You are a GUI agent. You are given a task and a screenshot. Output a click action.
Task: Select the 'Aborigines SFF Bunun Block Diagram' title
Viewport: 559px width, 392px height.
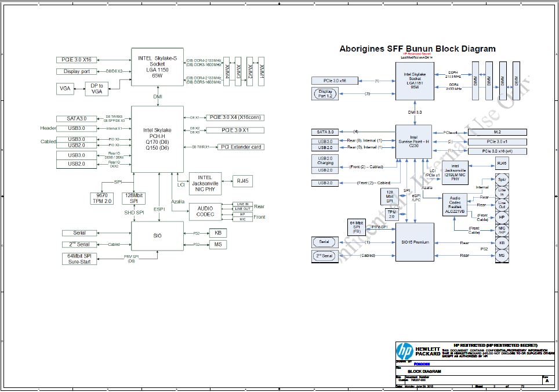coord(417,49)
